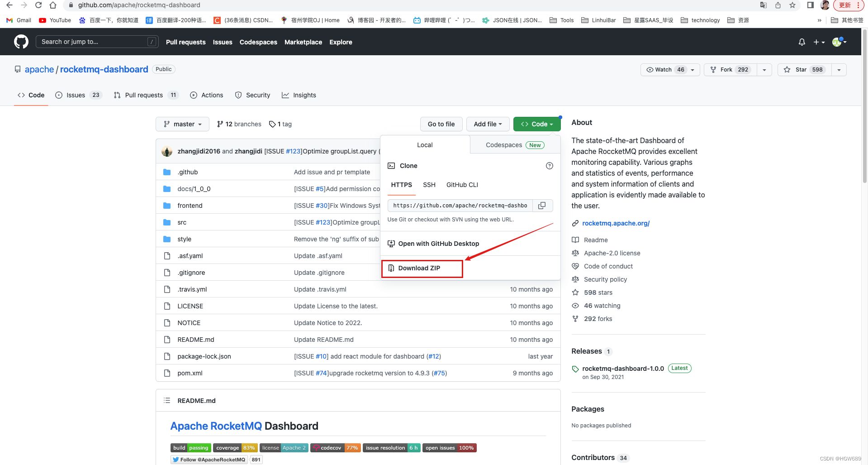Open the notifications bell
This screenshot has height=465, width=868.
[x=802, y=42]
